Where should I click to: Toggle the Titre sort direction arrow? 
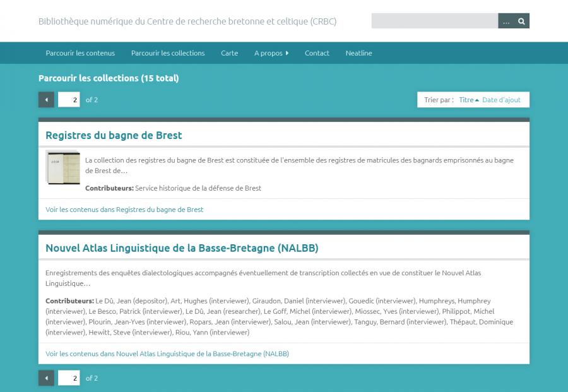tap(477, 100)
